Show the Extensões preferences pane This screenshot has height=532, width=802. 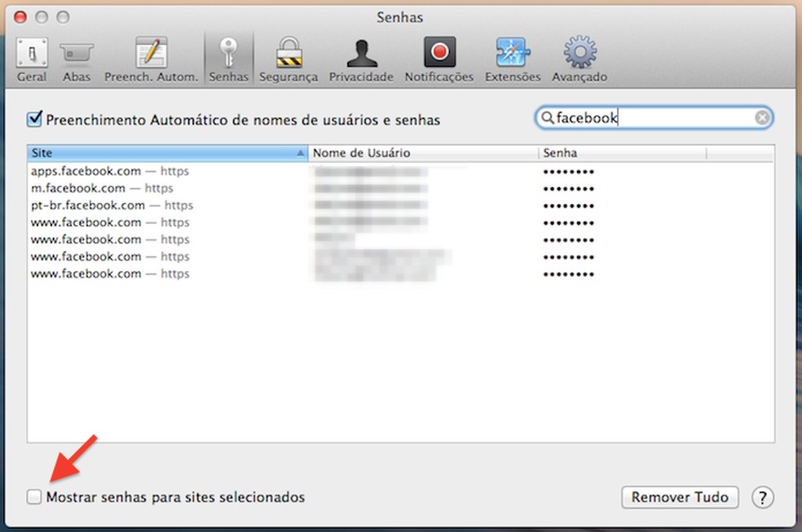point(513,59)
